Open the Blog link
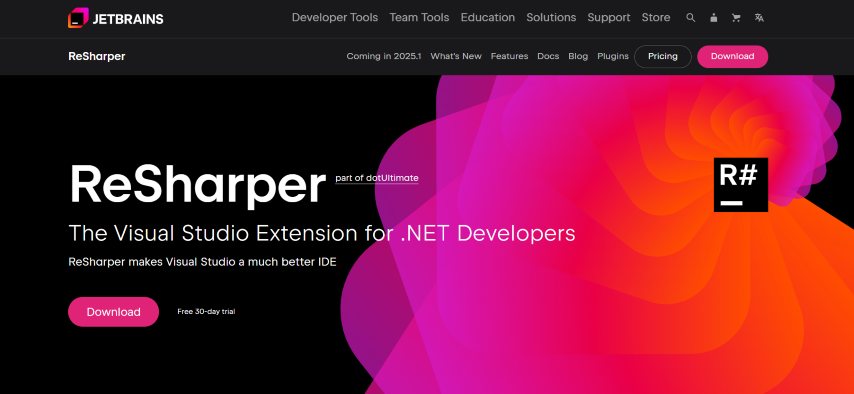Viewport: 854px width, 394px height. (x=578, y=56)
